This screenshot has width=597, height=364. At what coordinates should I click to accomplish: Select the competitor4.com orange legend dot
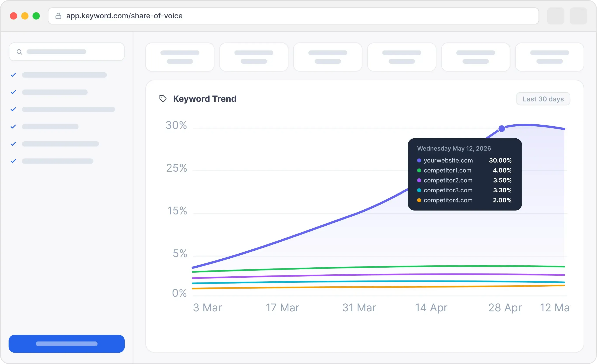(x=419, y=200)
